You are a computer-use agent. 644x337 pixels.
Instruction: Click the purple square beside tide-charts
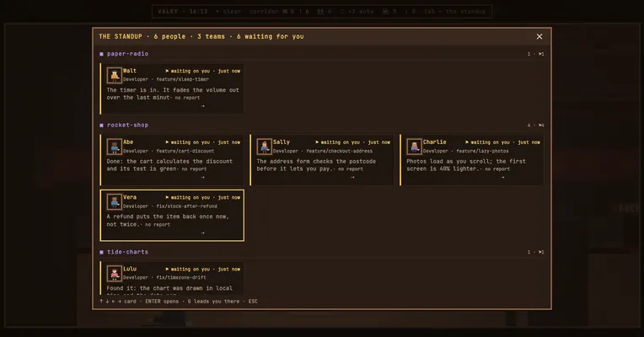[x=101, y=252]
